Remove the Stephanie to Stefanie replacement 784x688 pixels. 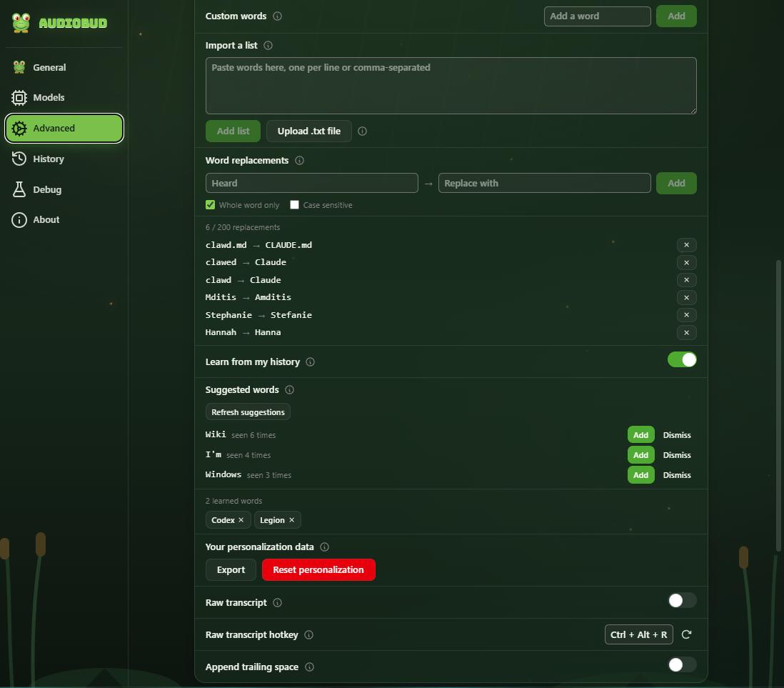[686, 315]
